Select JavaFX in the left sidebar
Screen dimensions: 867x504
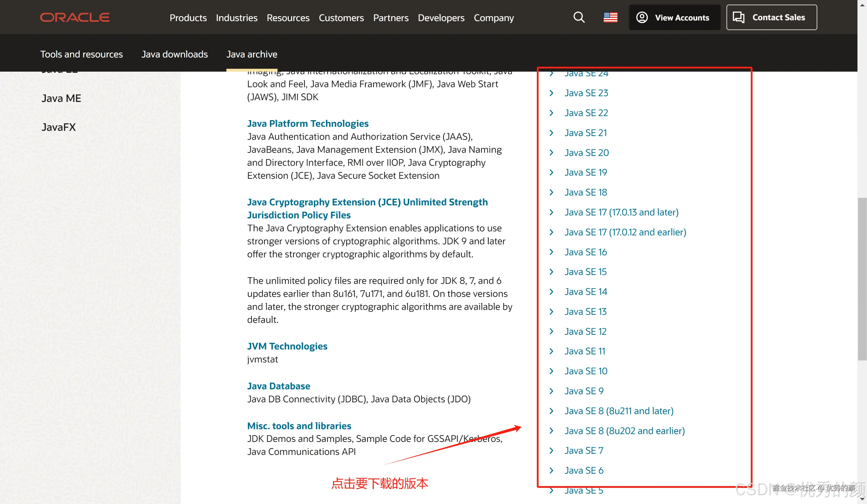58,127
